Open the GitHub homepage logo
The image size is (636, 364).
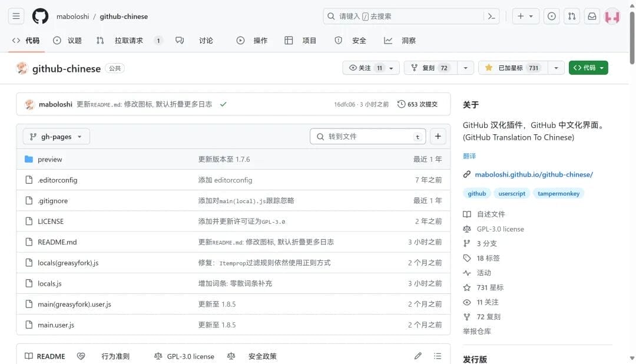40,16
